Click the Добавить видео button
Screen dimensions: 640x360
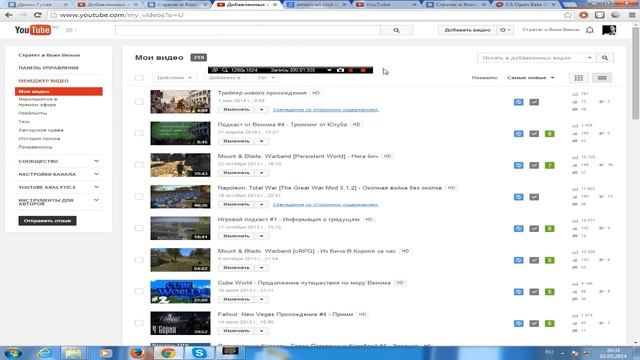(x=467, y=30)
